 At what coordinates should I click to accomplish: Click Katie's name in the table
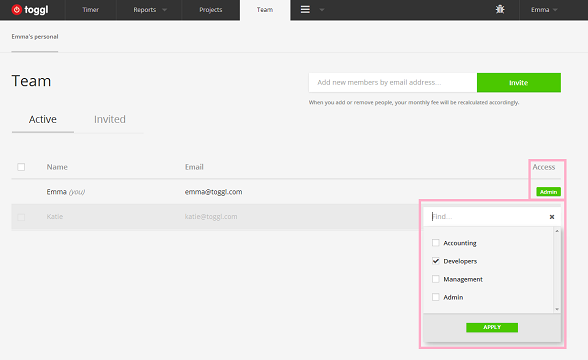click(x=55, y=216)
